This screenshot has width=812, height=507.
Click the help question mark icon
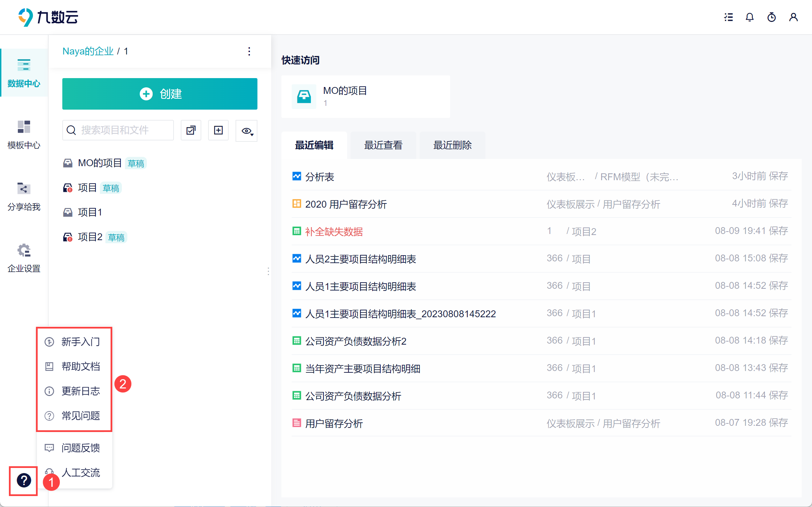pos(24,480)
